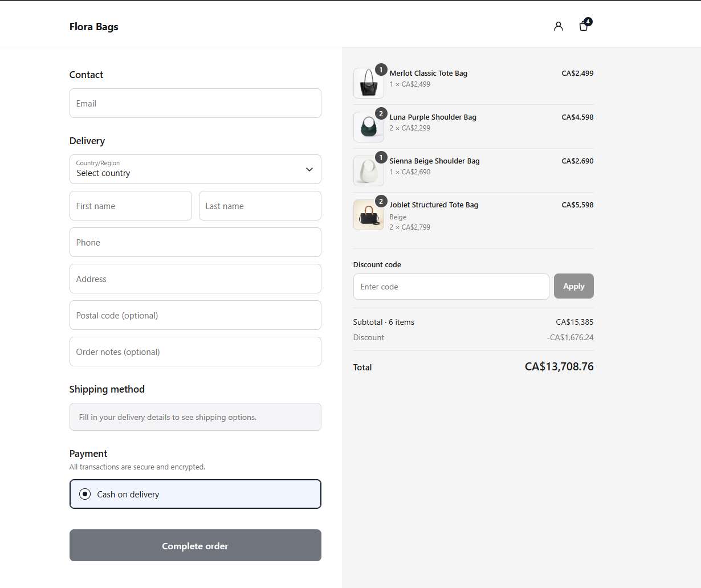The image size is (701, 588).
Task: Click the total CA$13,708.76
Action: [x=559, y=366]
